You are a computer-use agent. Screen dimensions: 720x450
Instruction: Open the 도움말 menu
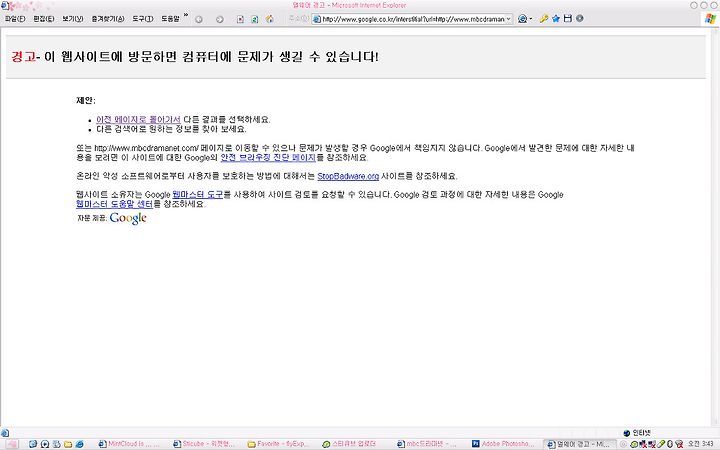tap(170, 19)
